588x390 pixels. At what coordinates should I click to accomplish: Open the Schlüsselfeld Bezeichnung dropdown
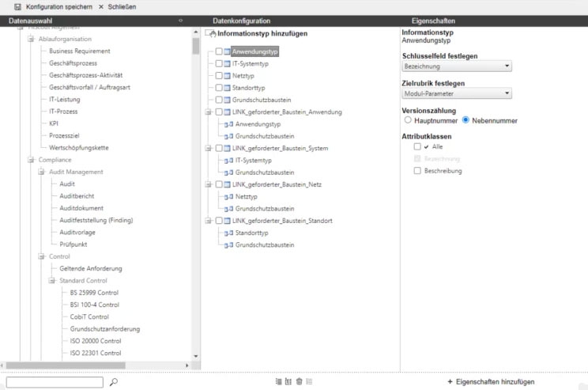tap(457, 66)
